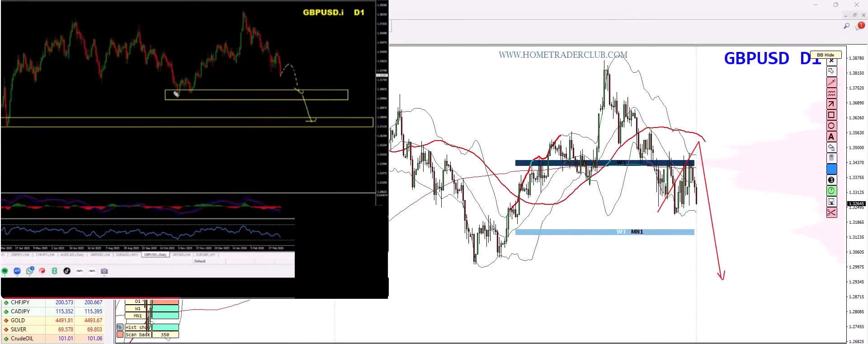Image resolution: width=868 pixels, height=344 pixels.
Task: Click the Scan back value field 350
Action: 165,335
